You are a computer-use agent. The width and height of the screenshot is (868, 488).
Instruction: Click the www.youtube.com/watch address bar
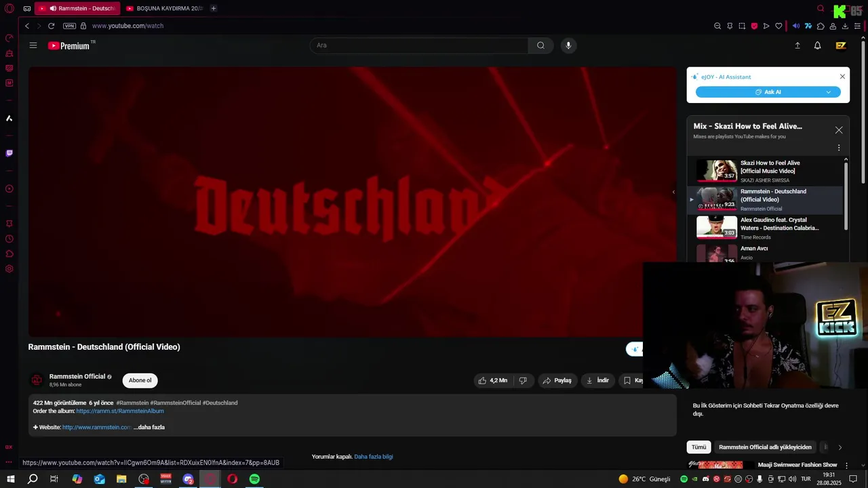[x=127, y=26]
